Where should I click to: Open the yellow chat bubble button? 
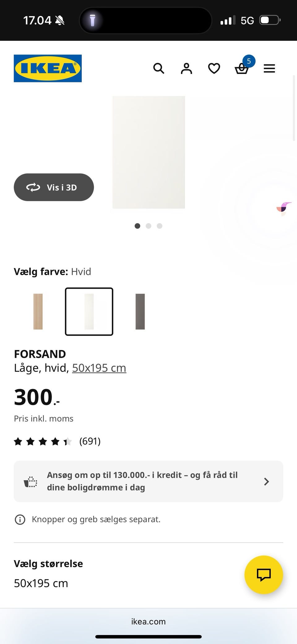(264, 575)
